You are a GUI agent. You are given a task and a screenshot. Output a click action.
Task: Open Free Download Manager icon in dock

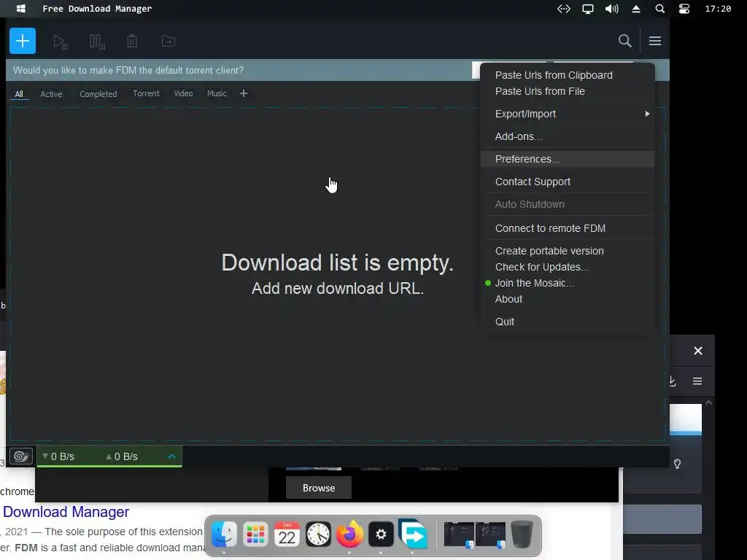pyautogui.click(x=413, y=534)
